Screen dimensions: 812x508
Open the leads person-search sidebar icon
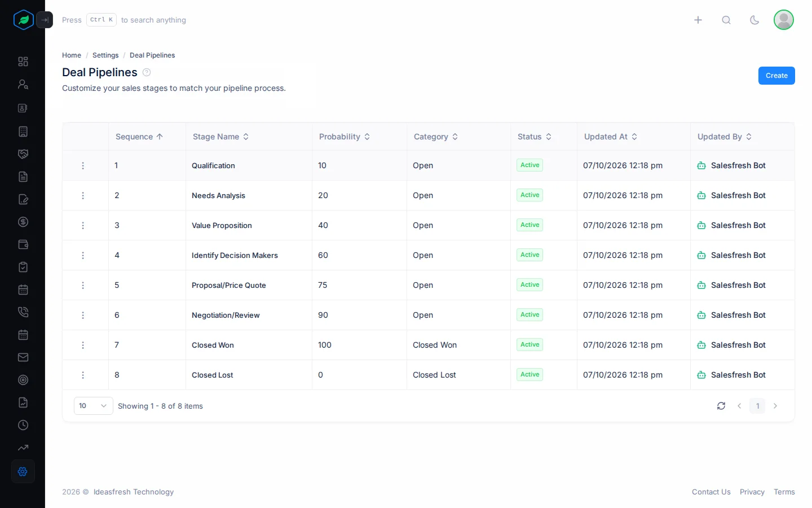(x=23, y=84)
